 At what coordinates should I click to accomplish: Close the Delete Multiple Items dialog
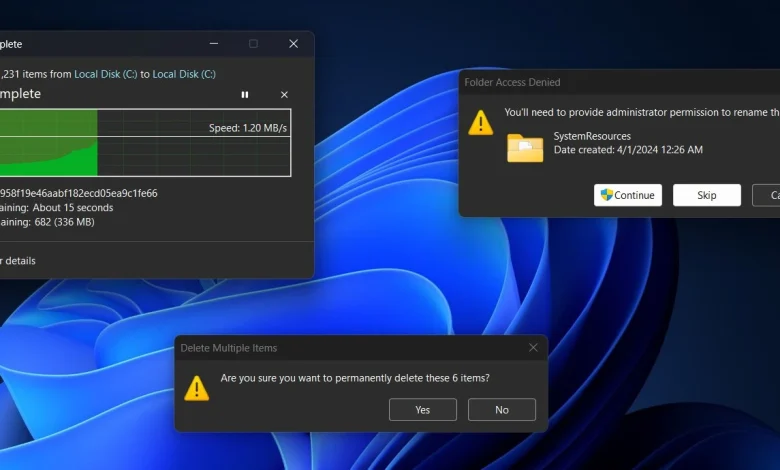click(x=533, y=348)
